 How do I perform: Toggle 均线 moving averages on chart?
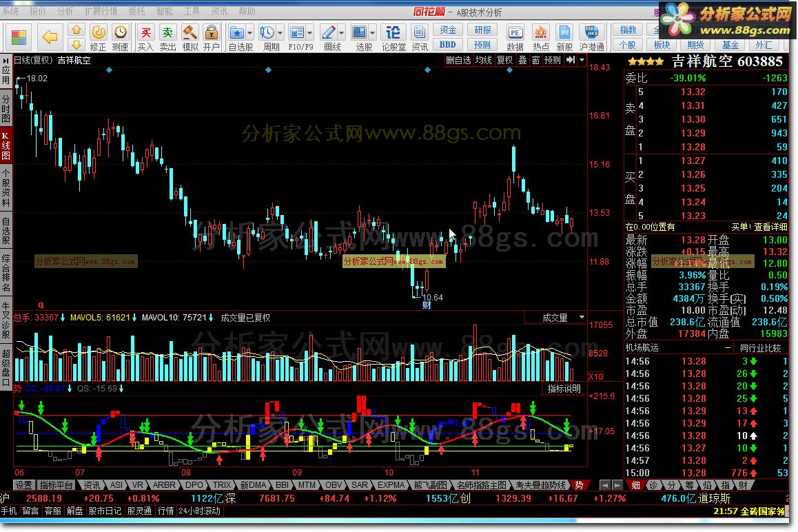coord(484,60)
